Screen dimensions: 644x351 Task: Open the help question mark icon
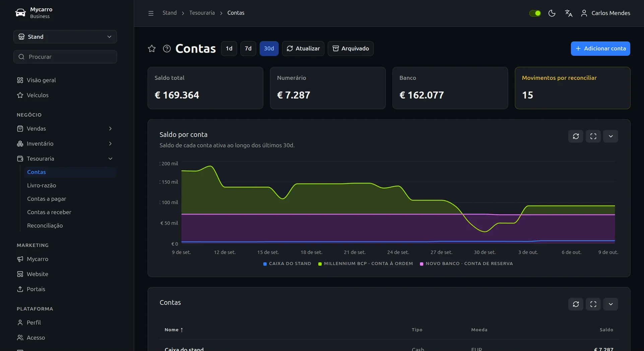[x=167, y=49]
